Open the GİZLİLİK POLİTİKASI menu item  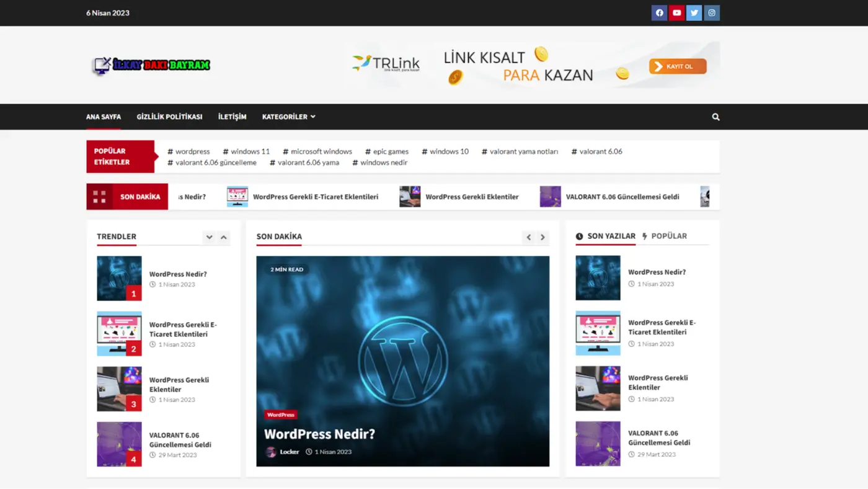click(169, 117)
